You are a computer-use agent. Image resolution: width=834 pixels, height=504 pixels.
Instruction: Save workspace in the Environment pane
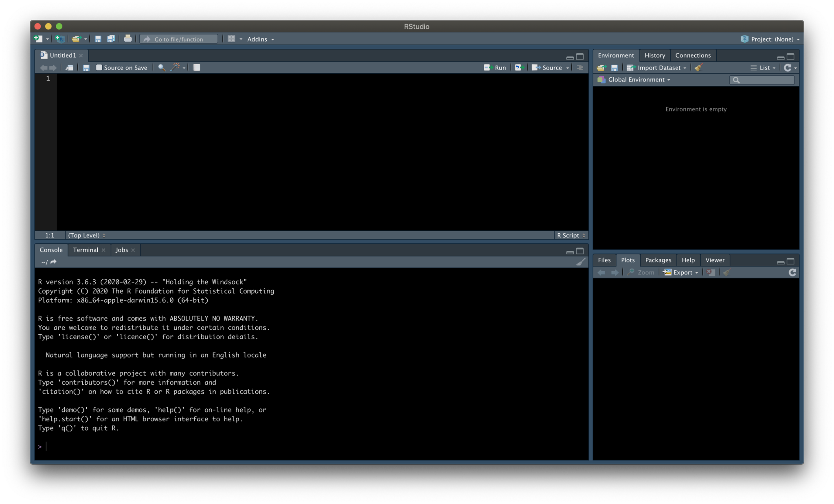(615, 68)
